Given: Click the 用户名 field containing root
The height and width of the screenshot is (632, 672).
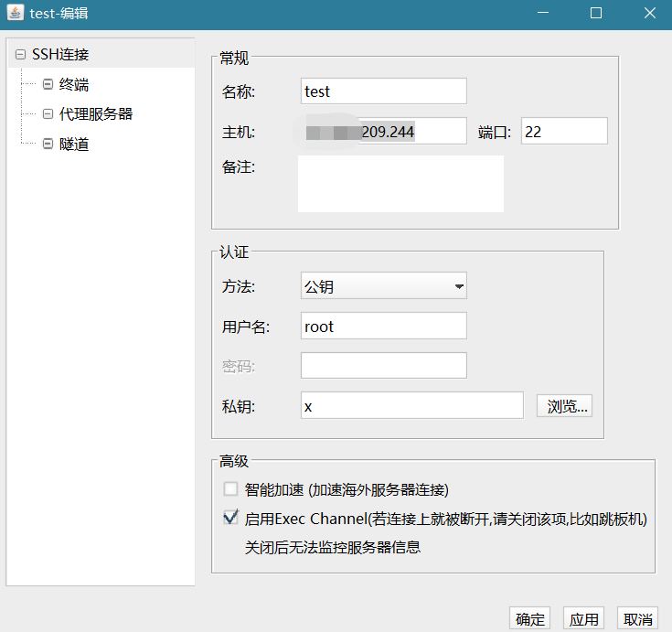Looking at the screenshot, I should (x=384, y=326).
